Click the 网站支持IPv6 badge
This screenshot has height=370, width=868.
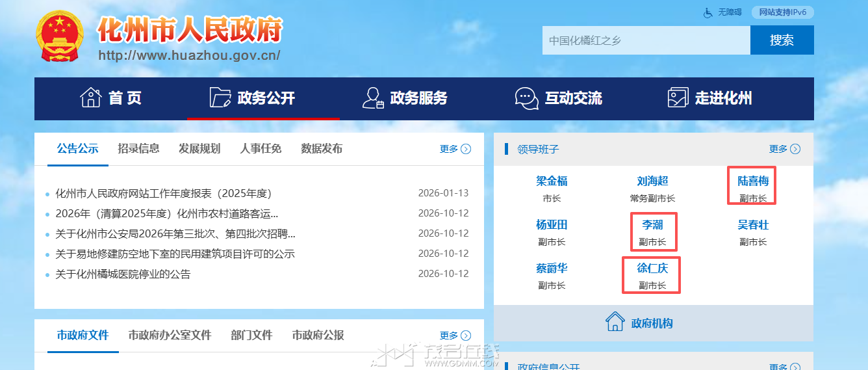(782, 12)
